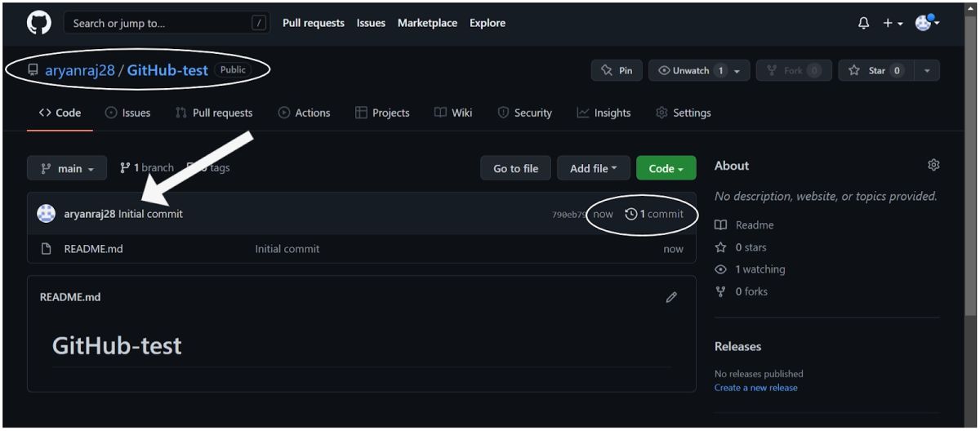Switch to the Settings tab

coord(684,113)
